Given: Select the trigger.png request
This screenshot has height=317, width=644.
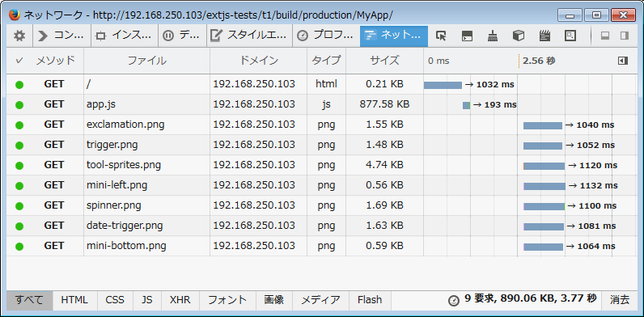Looking at the screenshot, I should click(321, 145).
